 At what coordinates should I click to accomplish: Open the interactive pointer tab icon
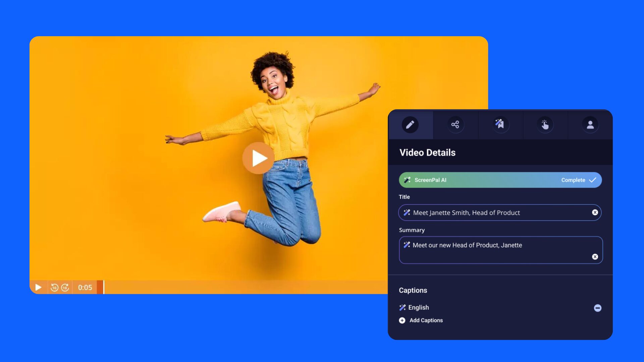tap(545, 125)
